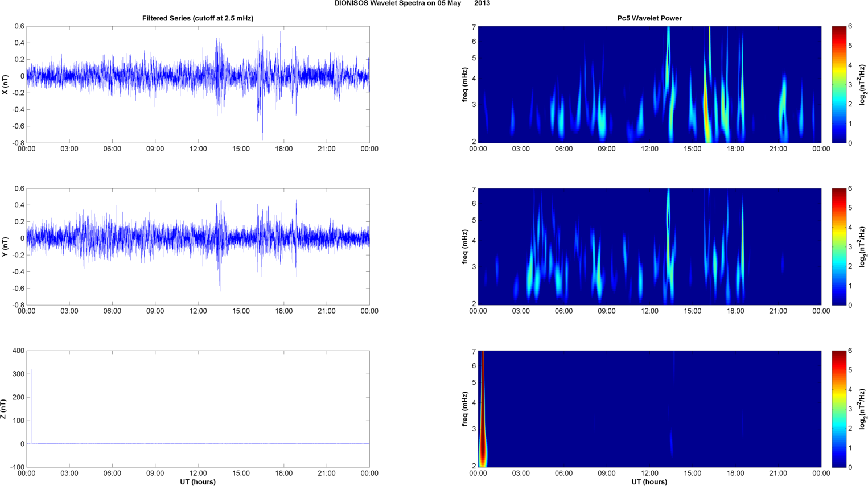Click the 09:00 tick below the X wavelet spectrum
The height and width of the screenshot is (486, 868).
click(x=607, y=149)
